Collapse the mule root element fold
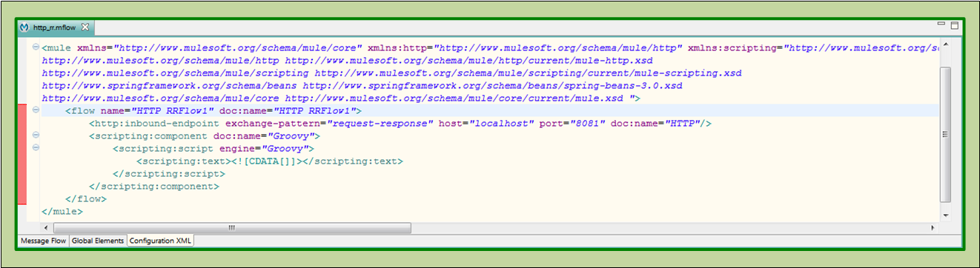Screen dimensions: 980x268 click(x=36, y=47)
